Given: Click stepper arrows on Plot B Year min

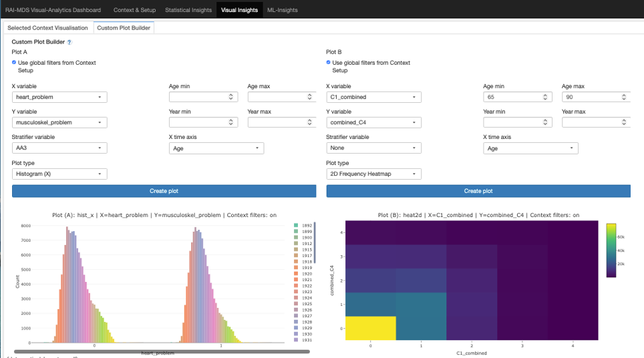Looking at the screenshot, I should coord(545,122).
